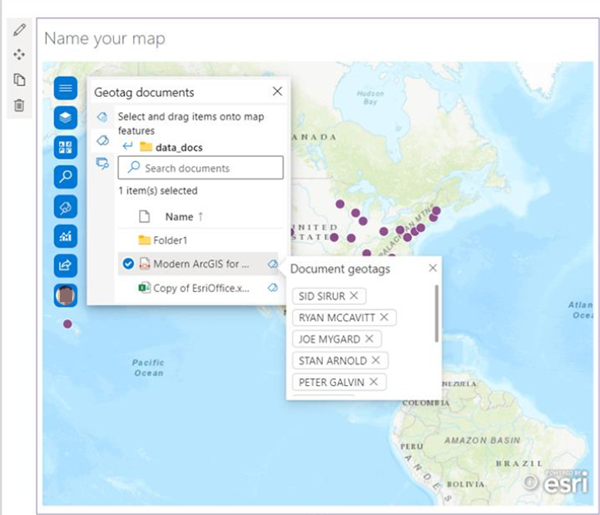
Task: Click geotag icon next to Copy of EsriOffice
Action: [272, 288]
